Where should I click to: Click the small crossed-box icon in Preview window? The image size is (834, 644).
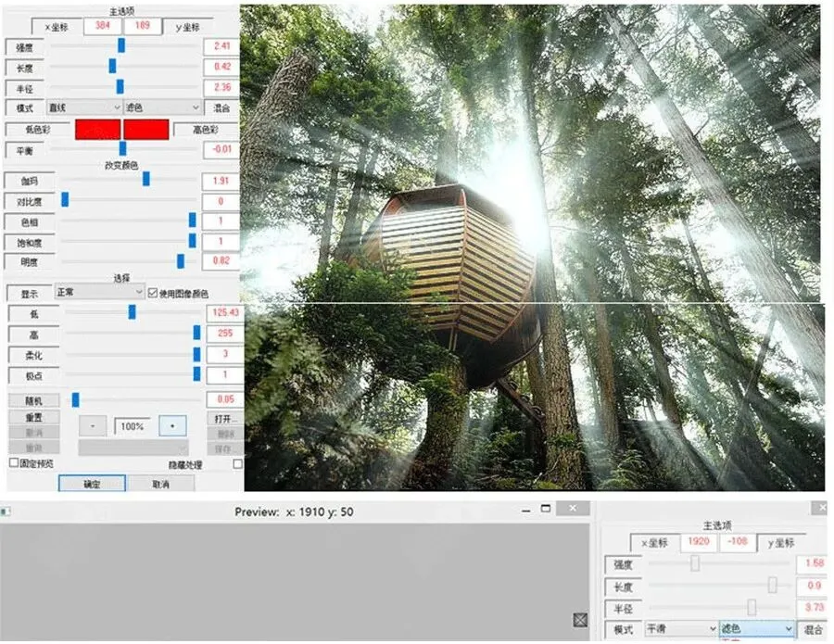click(x=580, y=620)
